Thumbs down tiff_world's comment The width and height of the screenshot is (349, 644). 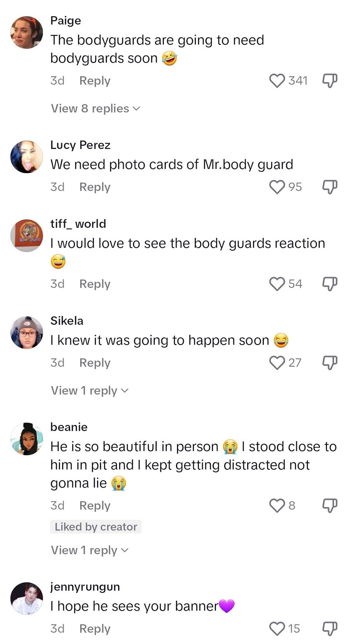point(330,284)
